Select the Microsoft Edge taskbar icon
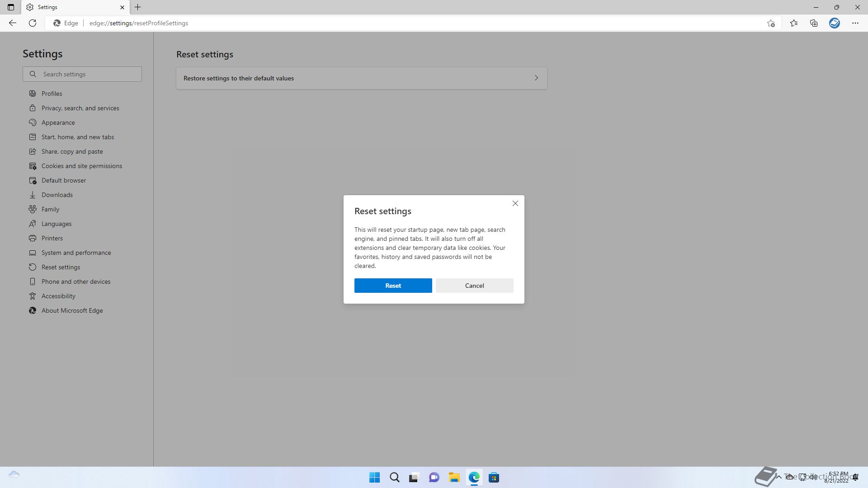The height and width of the screenshot is (488, 868). coord(474,478)
